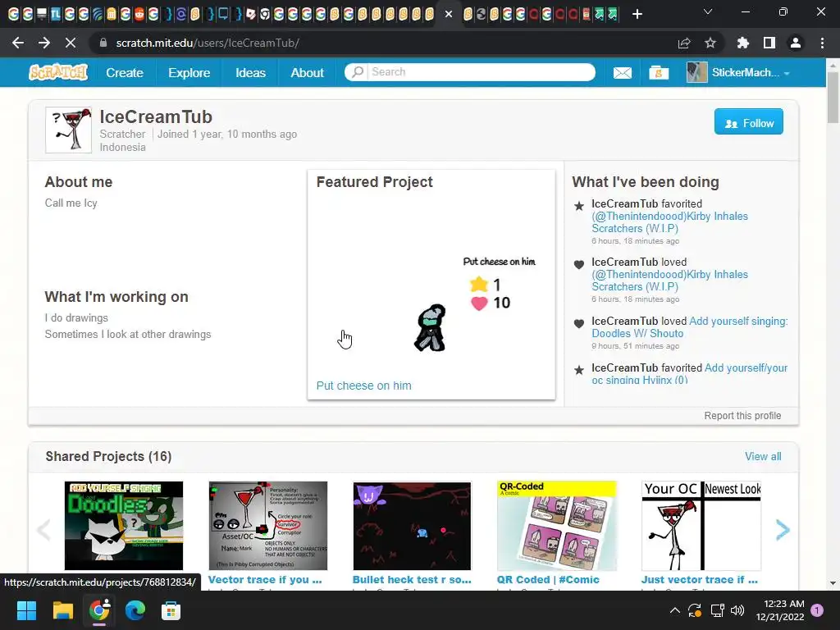Open volume control in tray

[737, 610]
